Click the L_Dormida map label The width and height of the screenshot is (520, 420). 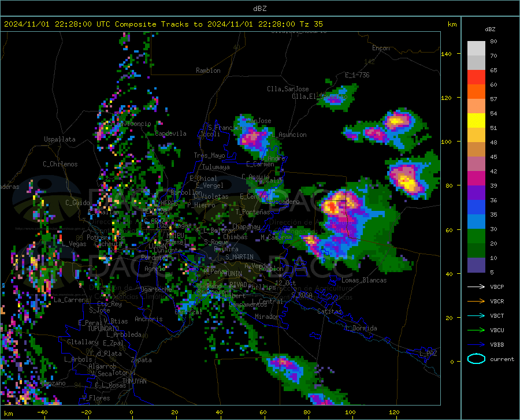[x=361, y=328]
